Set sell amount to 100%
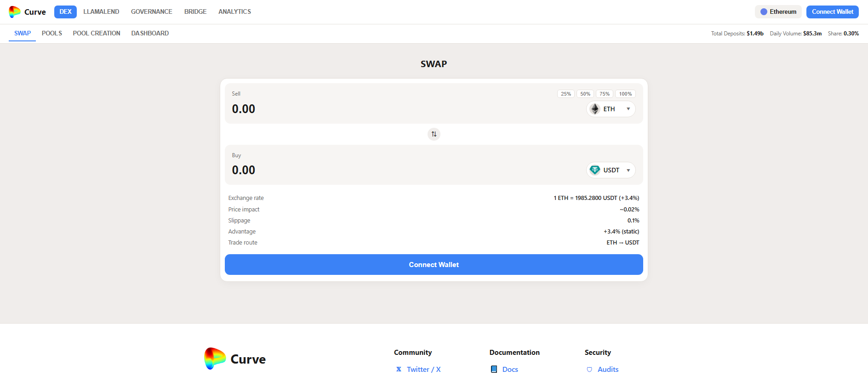 point(625,94)
